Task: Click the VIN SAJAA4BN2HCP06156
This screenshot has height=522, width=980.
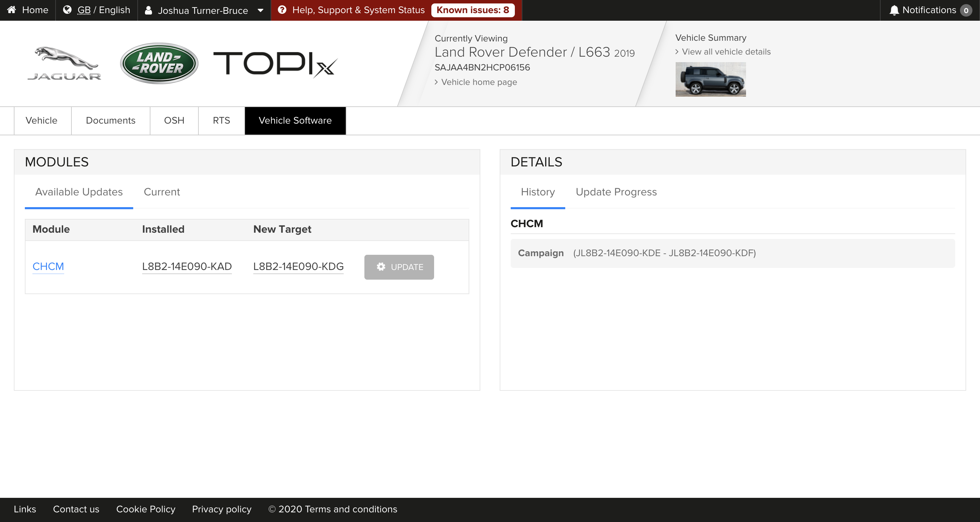Action: pos(482,67)
